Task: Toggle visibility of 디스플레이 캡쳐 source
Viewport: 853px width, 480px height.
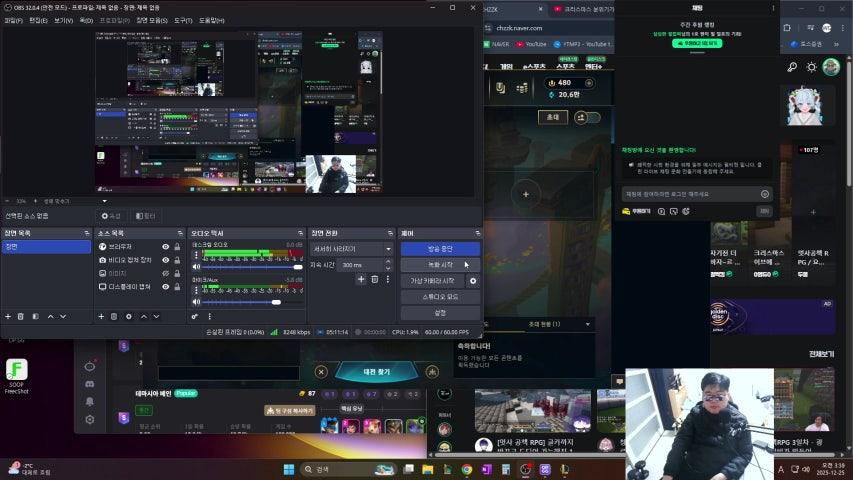Action: tap(165, 287)
